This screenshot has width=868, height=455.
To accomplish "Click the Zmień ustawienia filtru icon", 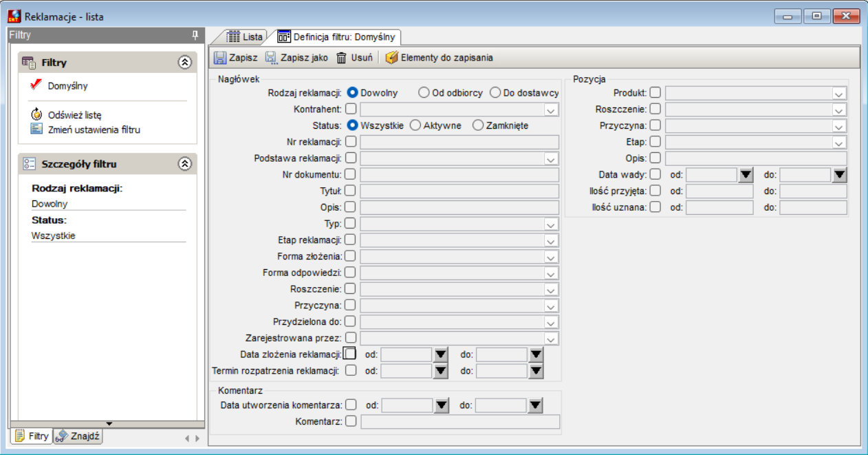I will point(36,129).
